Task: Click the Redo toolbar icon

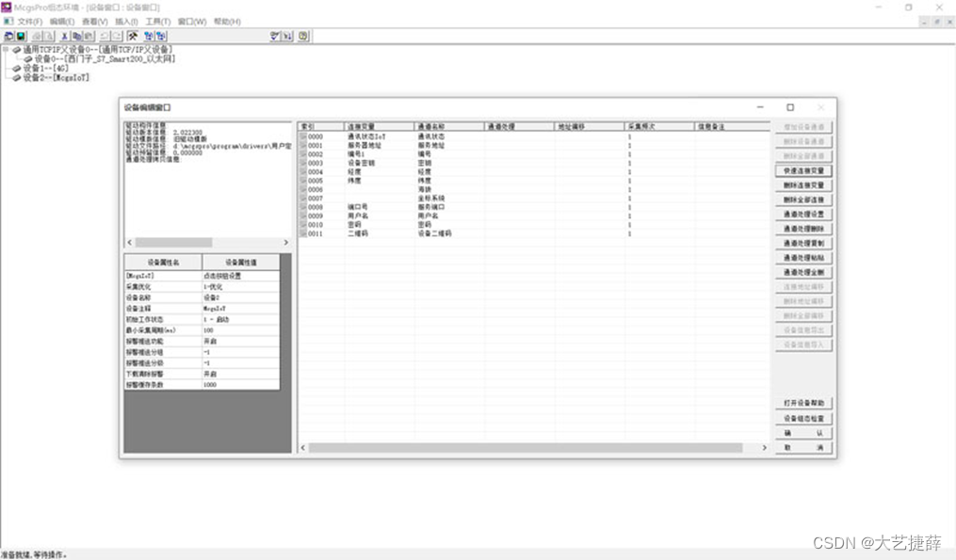Action: 117,37
